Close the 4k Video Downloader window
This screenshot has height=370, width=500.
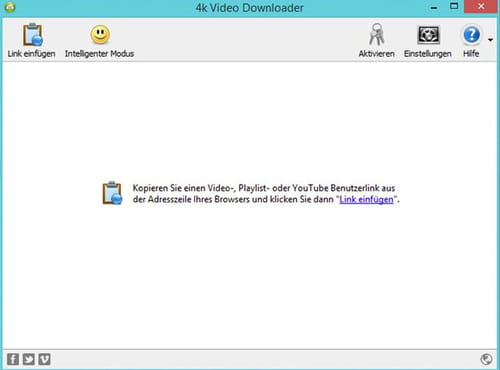(481, 7)
